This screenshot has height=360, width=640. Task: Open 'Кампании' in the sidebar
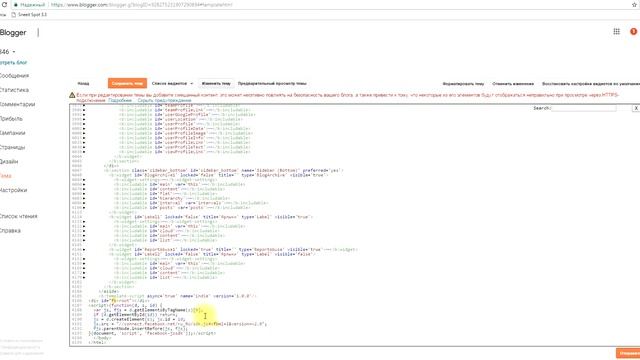tap(13, 133)
